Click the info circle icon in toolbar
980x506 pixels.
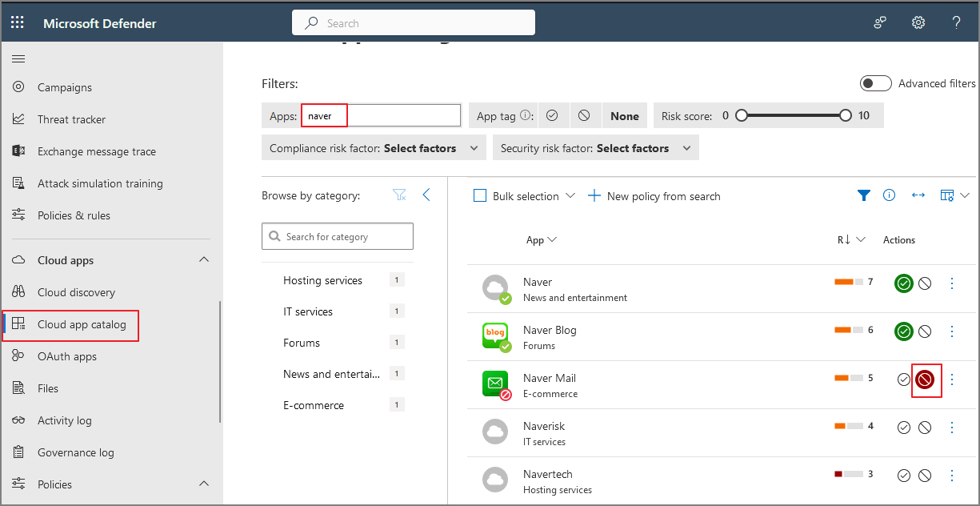click(x=889, y=195)
